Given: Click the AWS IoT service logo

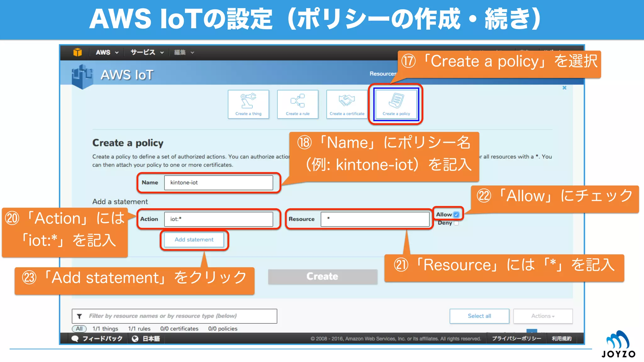Looking at the screenshot, I should tap(82, 76).
